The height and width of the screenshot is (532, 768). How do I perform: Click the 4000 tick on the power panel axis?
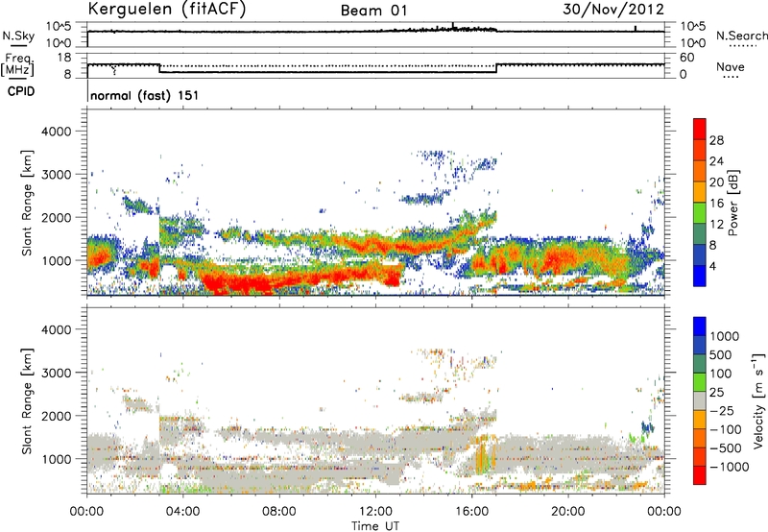pos(56,132)
